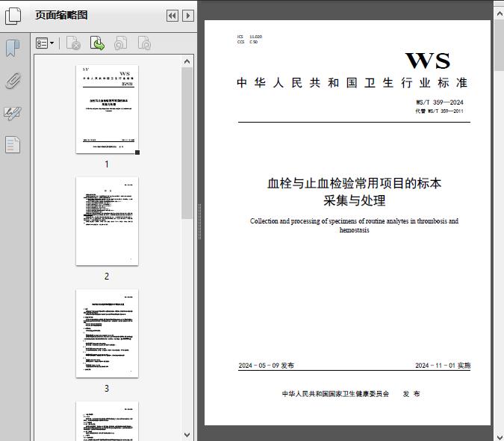Select page 3 thumbnail

click(107, 333)
